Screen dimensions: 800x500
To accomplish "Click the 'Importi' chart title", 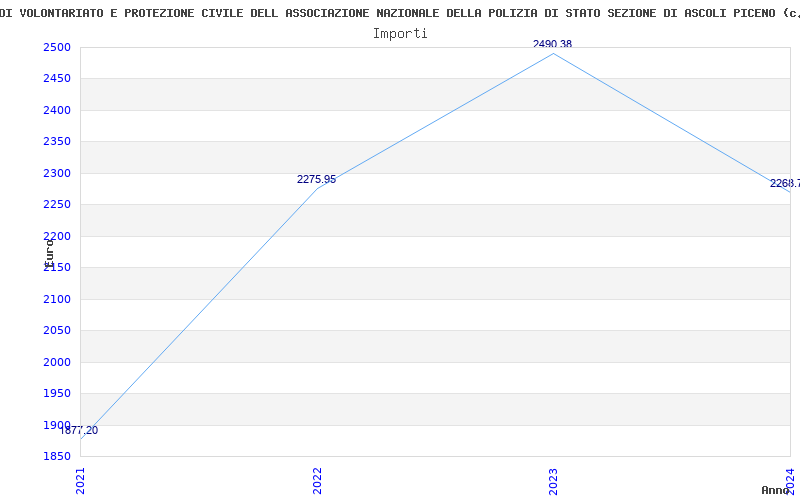I will click(x=400, y=34).
